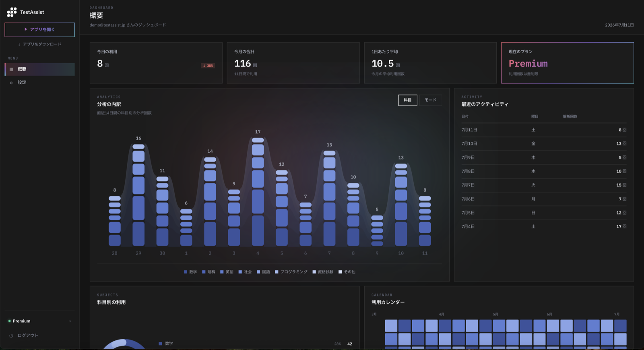Click the ログアウト power icon
Screen dimensions: 644x350
point(11,336)
